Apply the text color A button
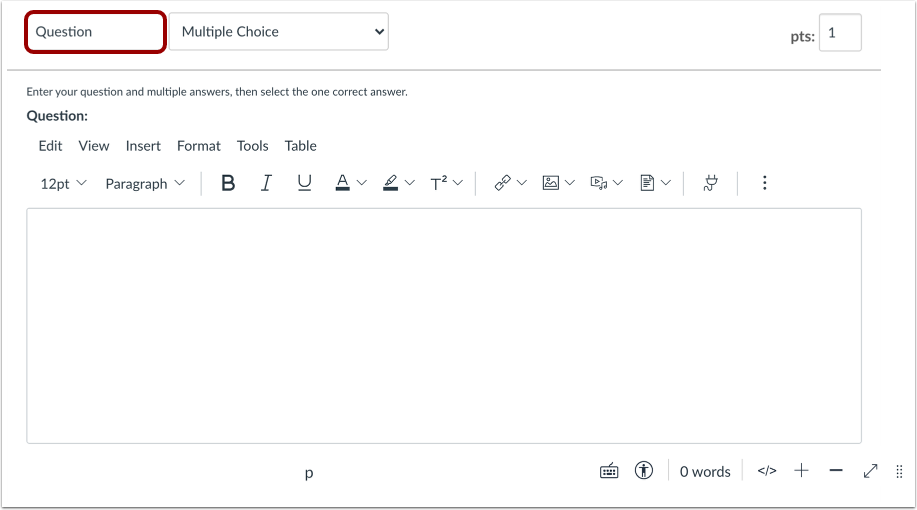 pos(343,183)
